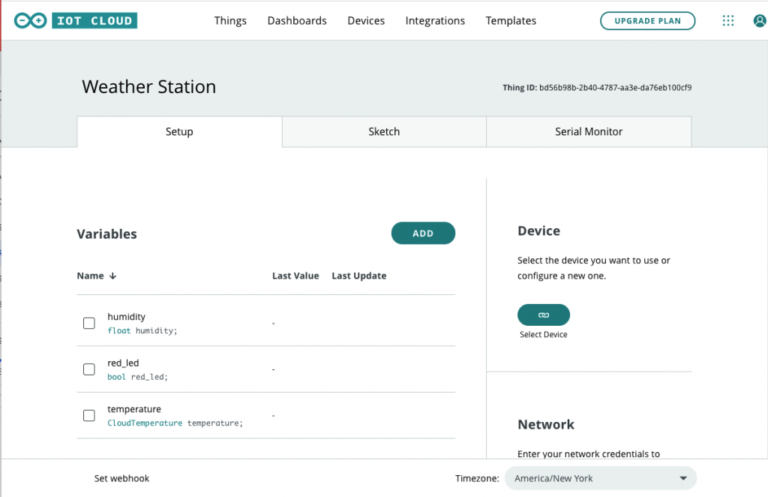This screenshot has height=497, width=768.
Task: Select the Setup tab
Action: (179, 132)
